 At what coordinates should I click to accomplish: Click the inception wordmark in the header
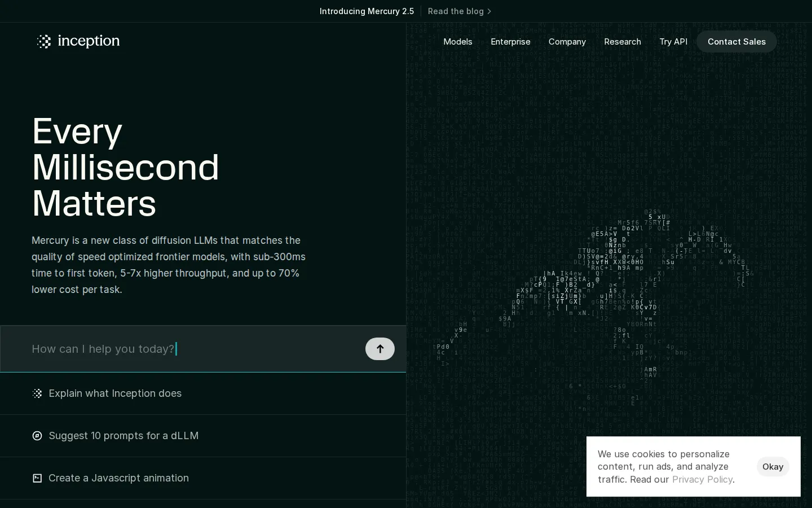pos(89,41)
